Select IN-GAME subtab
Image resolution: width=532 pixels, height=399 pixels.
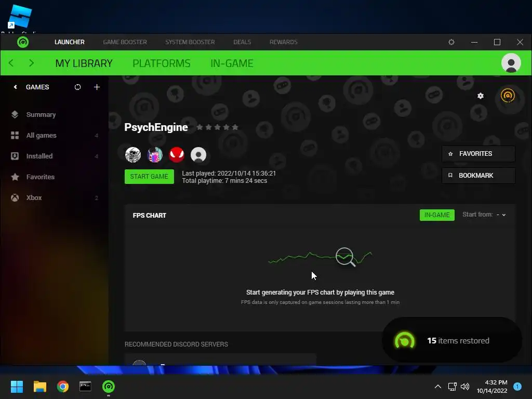point(232,63)
